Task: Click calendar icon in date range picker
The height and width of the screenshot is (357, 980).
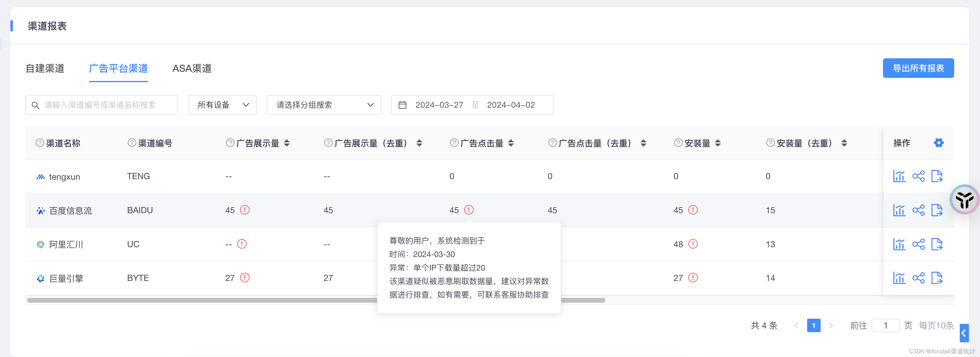Action: click(402, 105)
